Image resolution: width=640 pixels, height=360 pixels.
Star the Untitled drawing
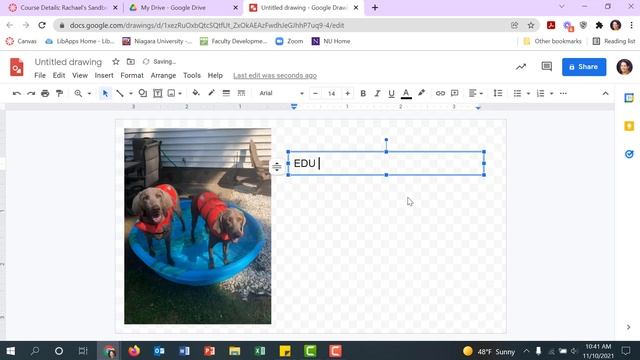tap(116, 62)
